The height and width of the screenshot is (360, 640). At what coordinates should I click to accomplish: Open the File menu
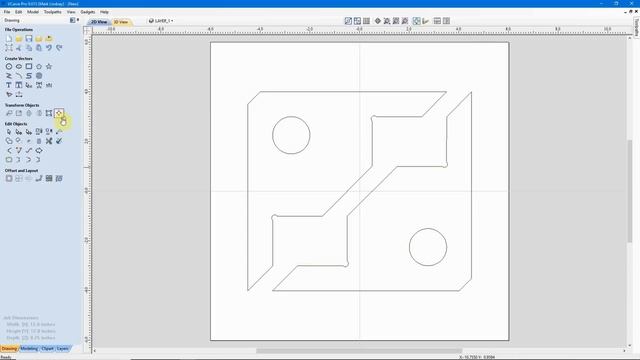pyautogui.click(x=7, y=12)
